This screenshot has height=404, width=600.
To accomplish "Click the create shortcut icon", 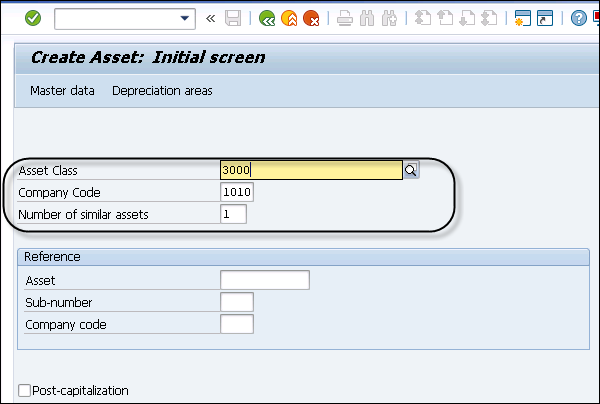I will [x=544, y=18].
